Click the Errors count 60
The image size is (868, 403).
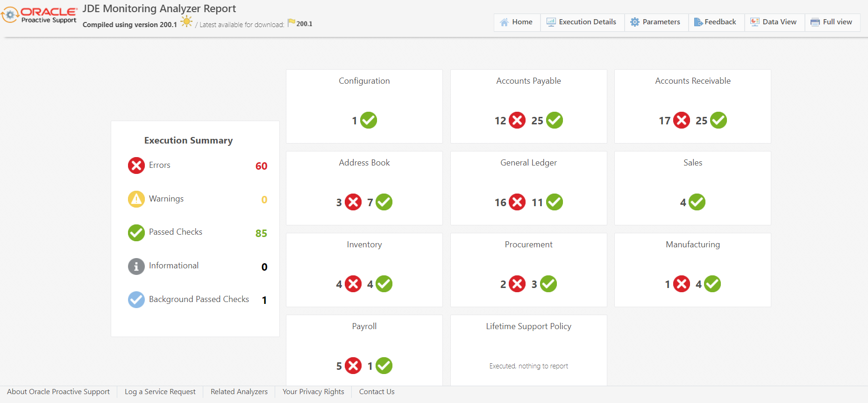[261, 166]
